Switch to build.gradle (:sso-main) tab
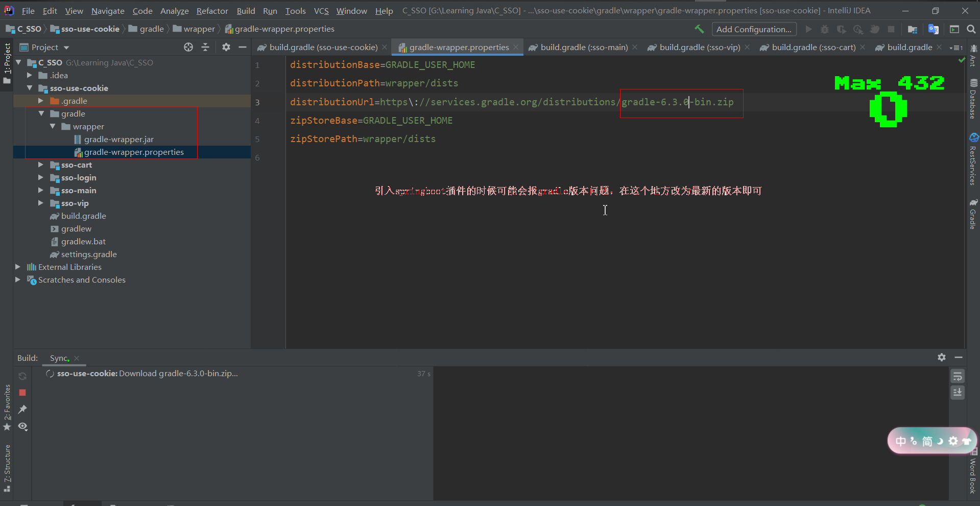 click(583, 47)
